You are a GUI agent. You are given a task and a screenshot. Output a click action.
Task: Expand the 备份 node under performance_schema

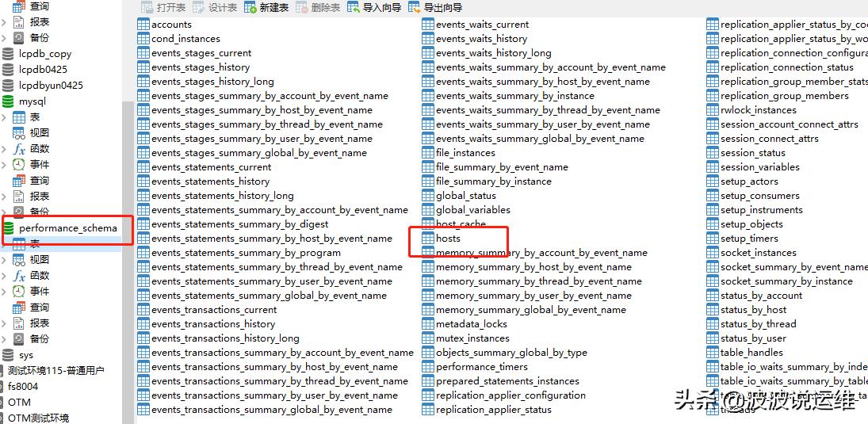pyautogui.click(x=4, y=338)
